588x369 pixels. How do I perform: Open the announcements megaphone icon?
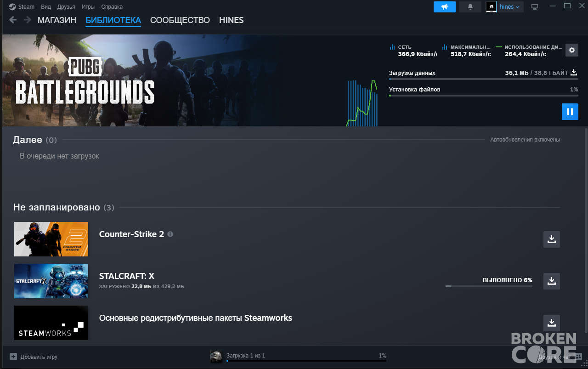click(x=445, y=7)
